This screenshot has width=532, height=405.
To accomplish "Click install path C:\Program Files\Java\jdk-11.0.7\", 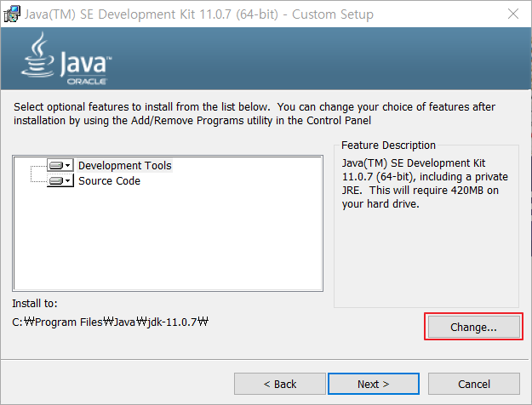I will [111, 322].
